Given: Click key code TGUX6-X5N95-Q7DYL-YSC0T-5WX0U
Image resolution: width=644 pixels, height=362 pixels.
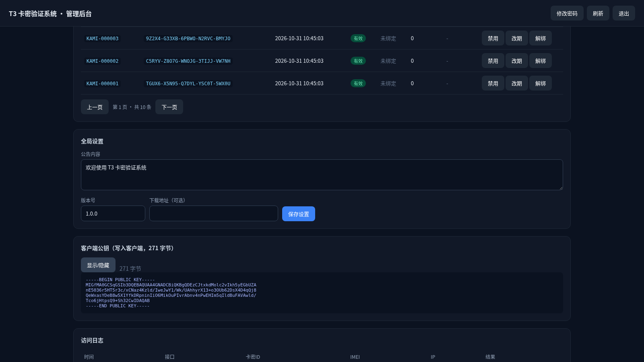Looking at the screenshot, I should tap(188, 84).
